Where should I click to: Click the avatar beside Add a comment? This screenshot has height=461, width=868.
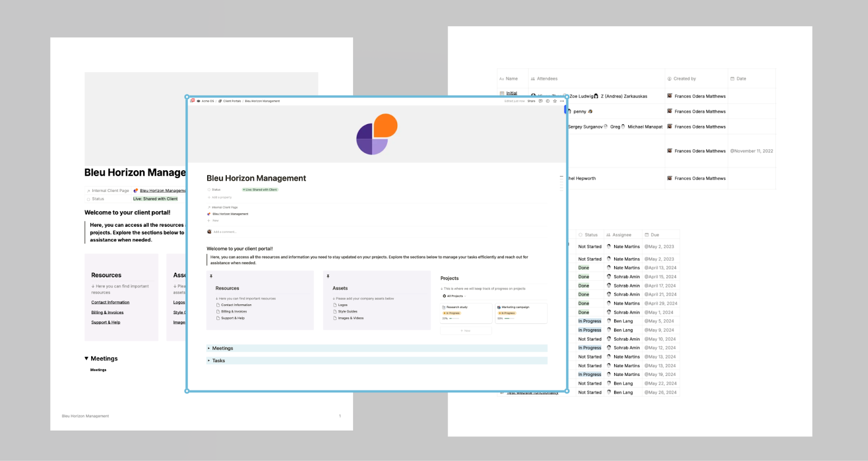[x=209, y=232]
